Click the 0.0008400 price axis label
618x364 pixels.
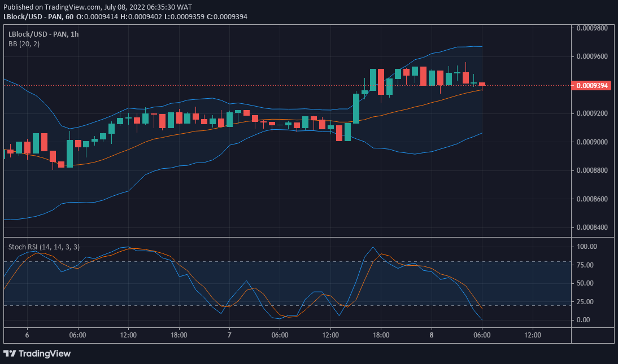point(592,227)
